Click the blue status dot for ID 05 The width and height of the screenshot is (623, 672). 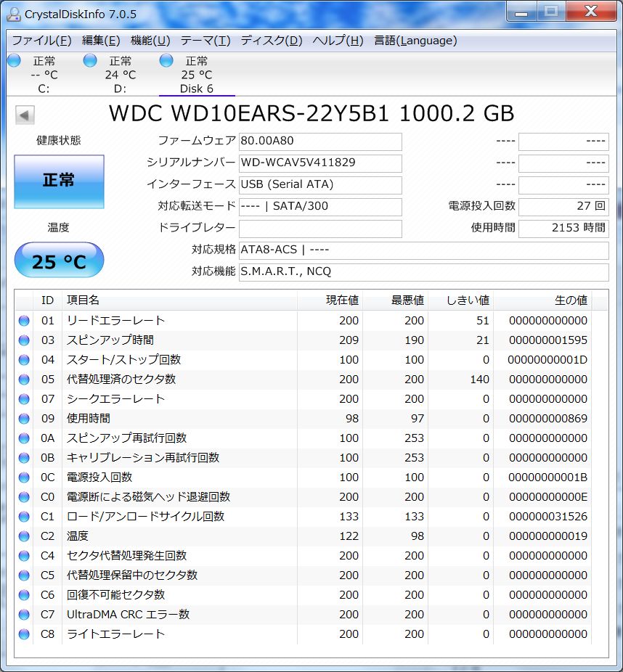tap(24, 380)
